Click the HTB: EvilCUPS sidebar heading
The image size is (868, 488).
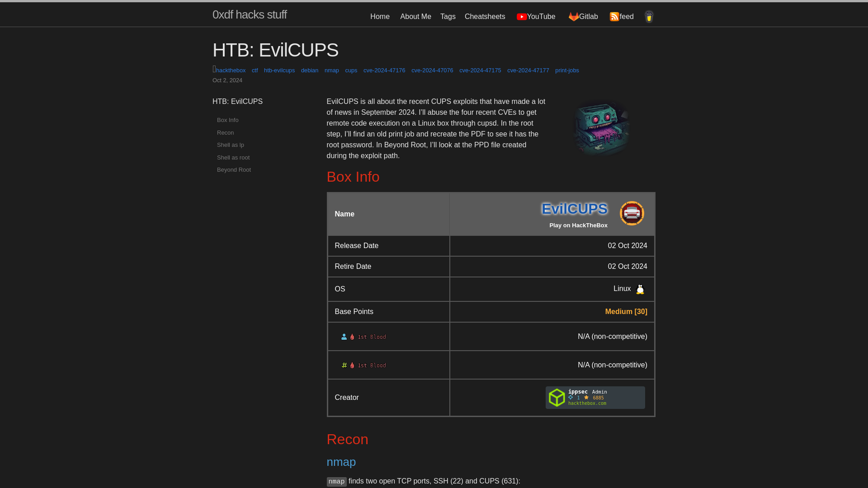pyautogui.click(x=237, y=102)
